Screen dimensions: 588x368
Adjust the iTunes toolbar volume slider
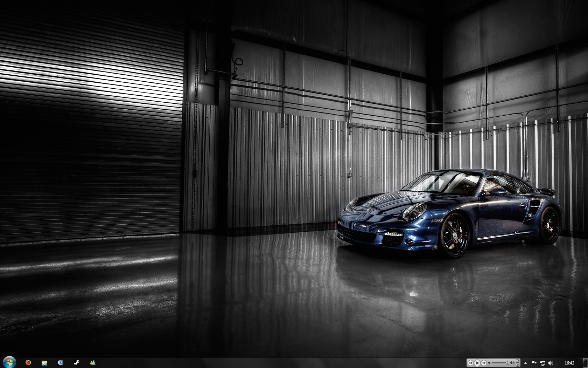tap(500, 363)
